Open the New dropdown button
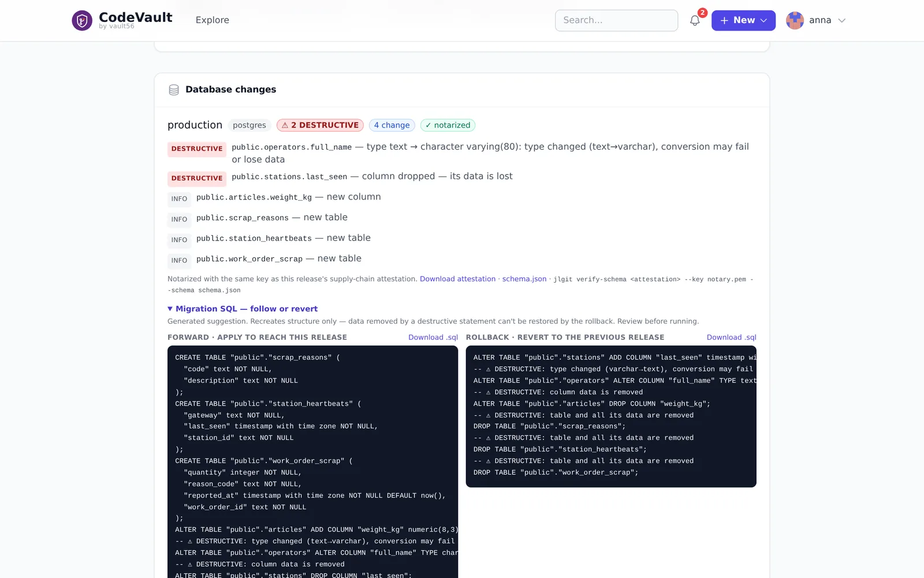The height and width of the screenshot is (578, 924). (743, 20)
